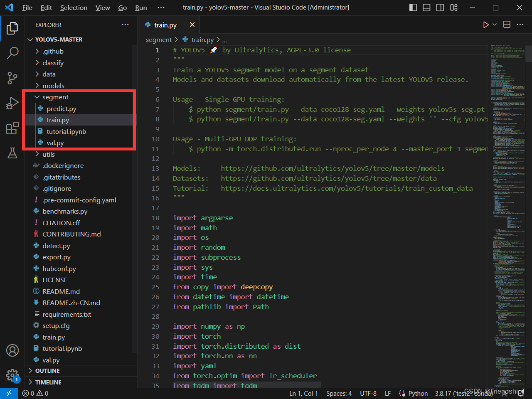
Task: Collapse the segment folder
Action: tap(81, 97)
